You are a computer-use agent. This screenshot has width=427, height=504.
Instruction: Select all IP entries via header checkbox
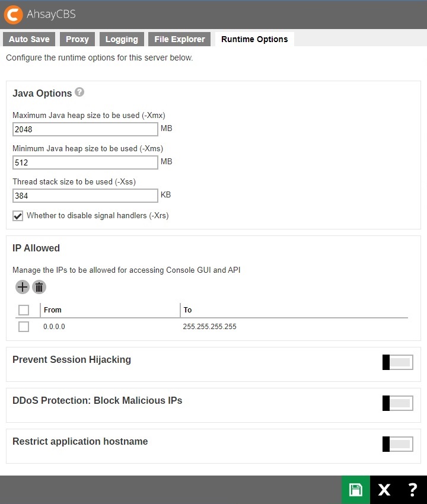(x=24, y=310)
